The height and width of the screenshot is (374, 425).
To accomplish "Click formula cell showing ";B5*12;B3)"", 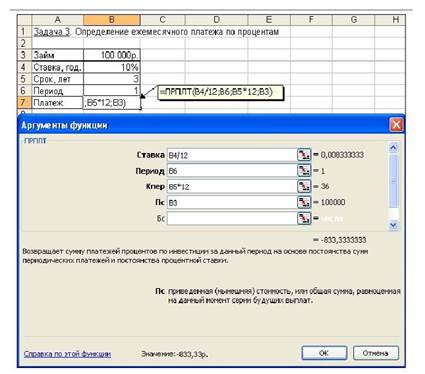I will tap(112, 102).
